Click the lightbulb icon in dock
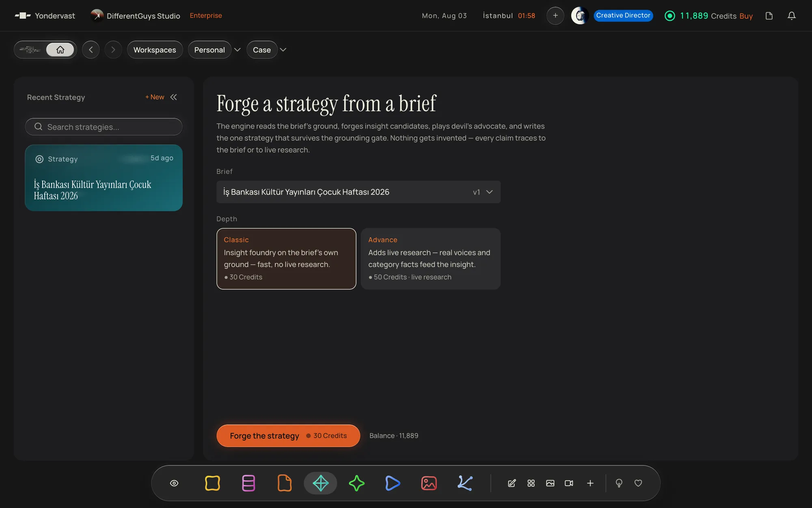Image resolution: width=812 pixels, height=508 pixels. click(619, 483)
